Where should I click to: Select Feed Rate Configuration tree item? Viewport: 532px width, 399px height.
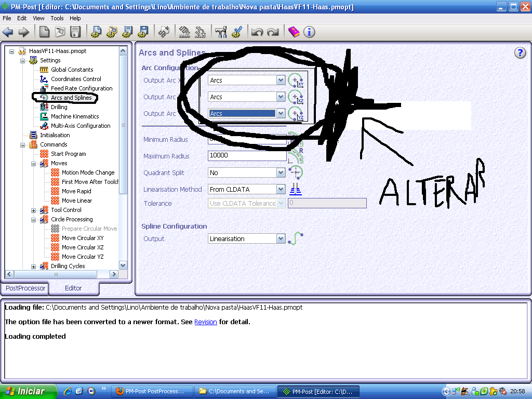(x=82, y=88)
